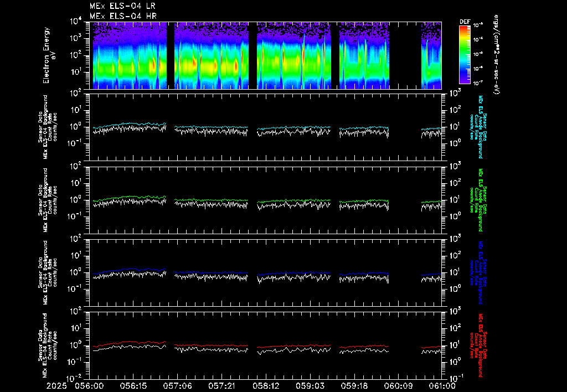Click the '057:06' time axis label
567x392 pixels.
point(178,386)
